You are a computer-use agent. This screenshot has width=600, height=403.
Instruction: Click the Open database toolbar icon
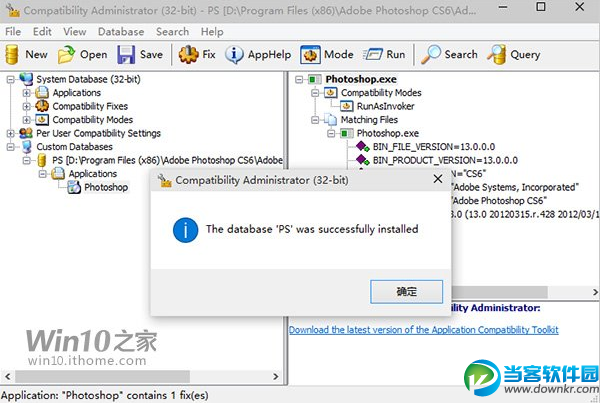pos(66,54)
